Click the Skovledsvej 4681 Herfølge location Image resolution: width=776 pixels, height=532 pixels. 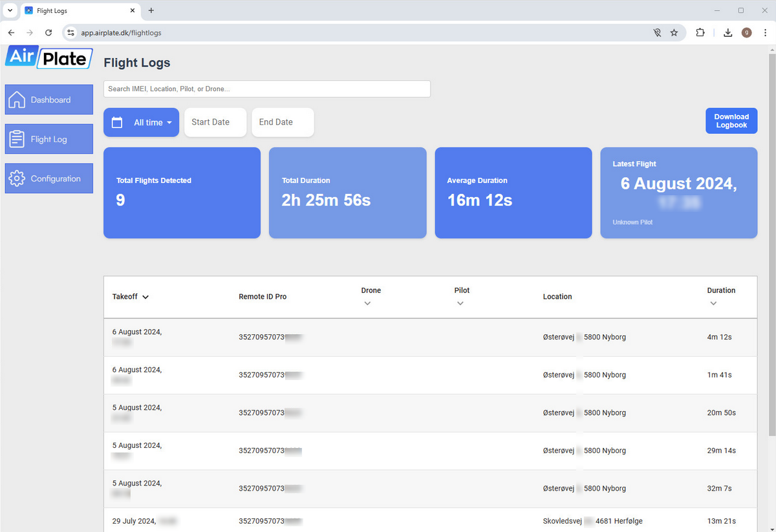tap(593, 521)
